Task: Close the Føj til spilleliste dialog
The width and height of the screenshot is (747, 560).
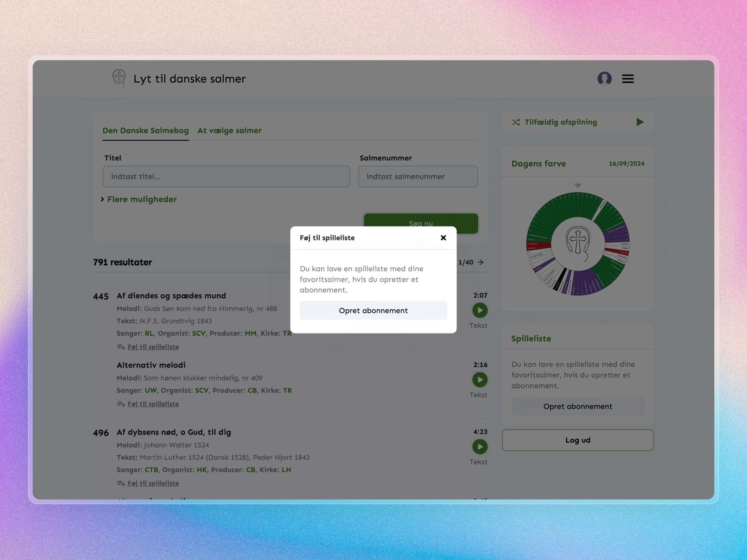Action: click(443, 238)
